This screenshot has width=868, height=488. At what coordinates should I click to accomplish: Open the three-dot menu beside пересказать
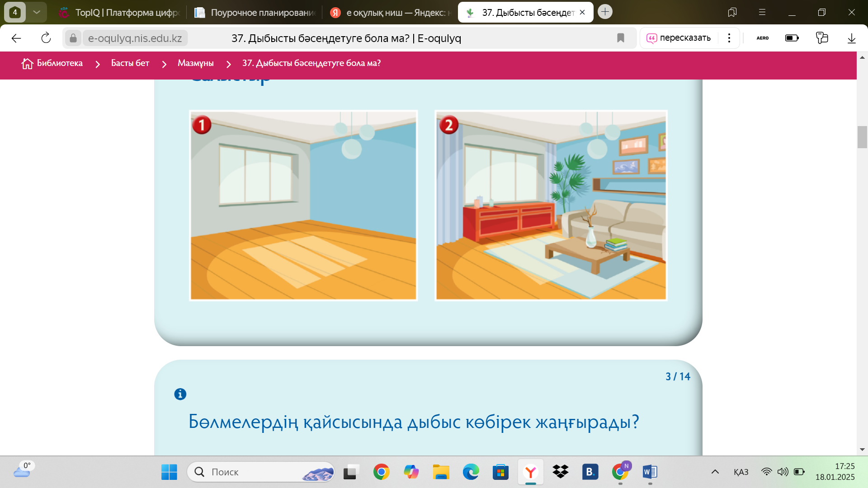[729, 38]
